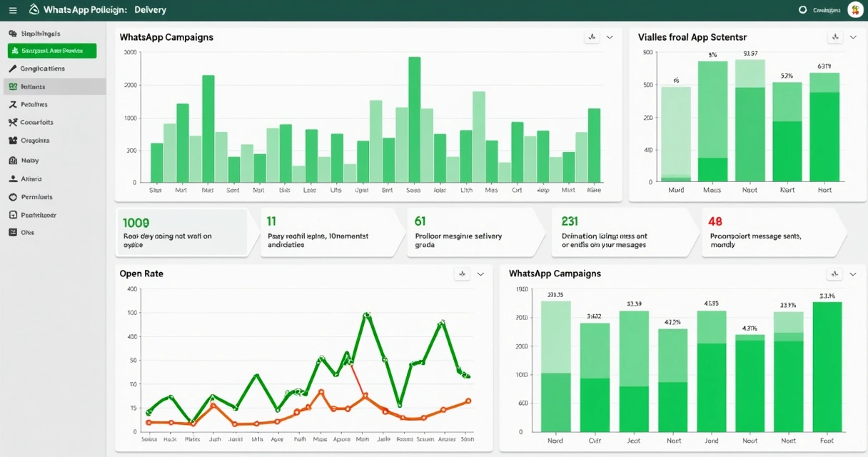Click chart-type icon on Open Rate card
Viewport: 868px width, 457px height.
tap(462, 273)
